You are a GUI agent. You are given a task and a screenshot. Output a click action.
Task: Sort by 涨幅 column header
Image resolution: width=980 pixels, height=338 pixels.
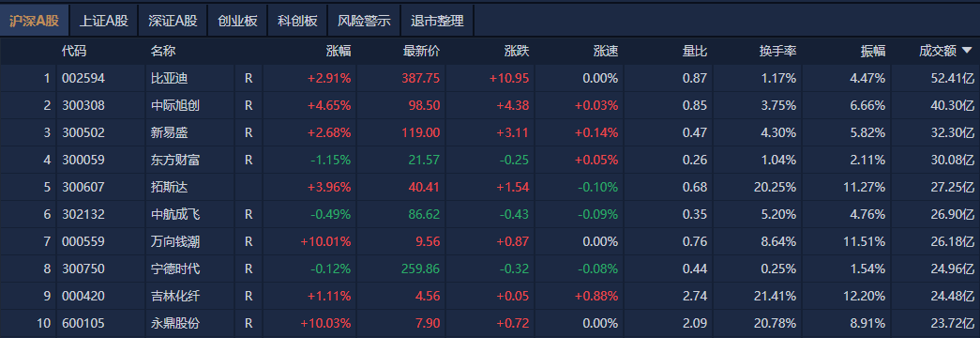tap(339, 52)
